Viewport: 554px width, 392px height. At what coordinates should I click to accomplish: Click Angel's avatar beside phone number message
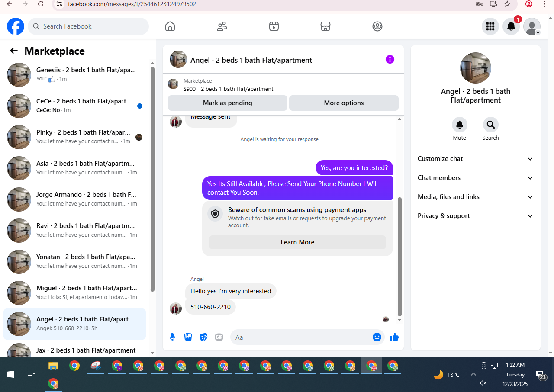(x=176, y=308)
